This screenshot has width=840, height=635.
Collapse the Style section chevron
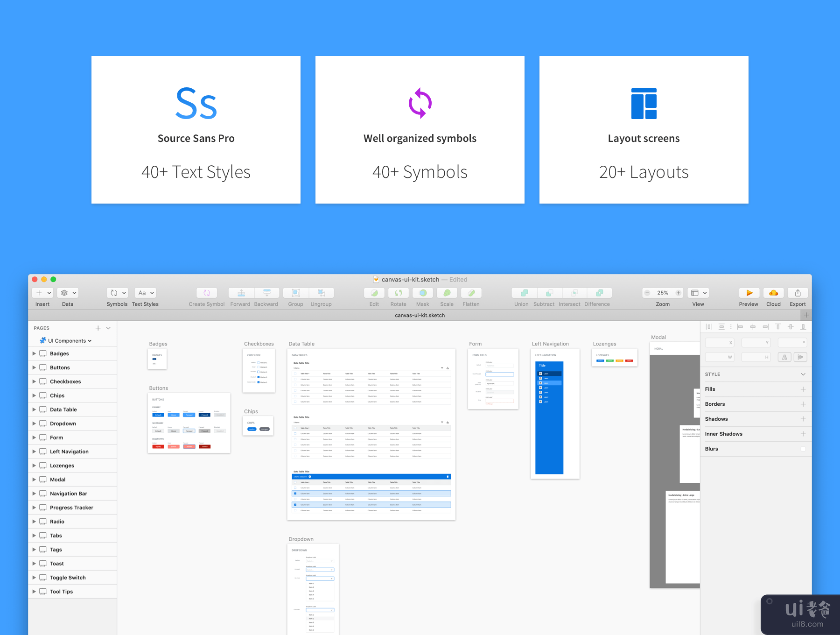click(x=803, y=374)
